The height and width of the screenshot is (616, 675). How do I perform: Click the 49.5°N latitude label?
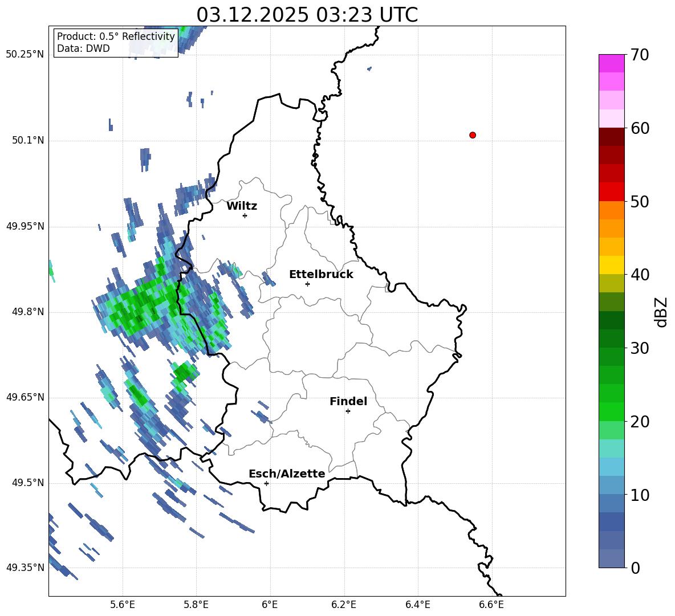[x=27, y=483]
